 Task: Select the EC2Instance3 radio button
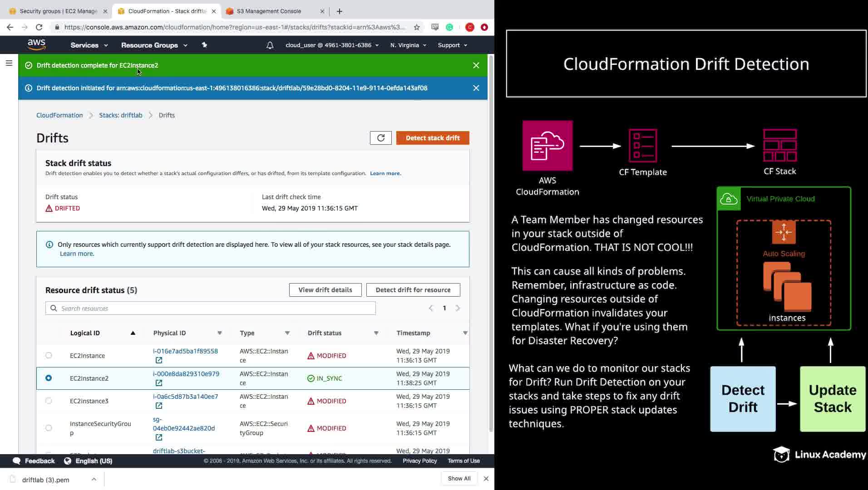49,401
